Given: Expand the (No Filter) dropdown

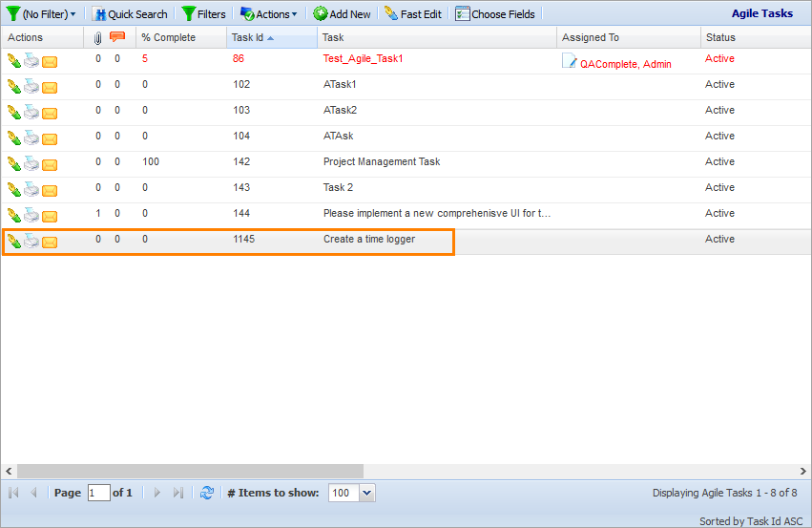Looking at the screenshot, I should pyautogui.click(x=41, y=14).
